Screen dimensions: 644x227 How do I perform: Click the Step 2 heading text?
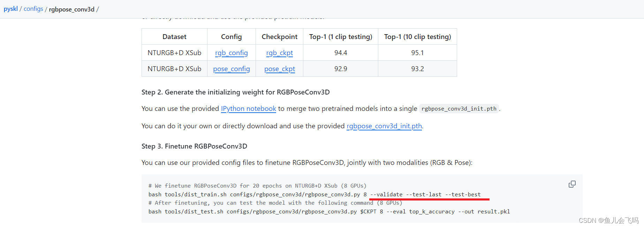coord(236,92)
